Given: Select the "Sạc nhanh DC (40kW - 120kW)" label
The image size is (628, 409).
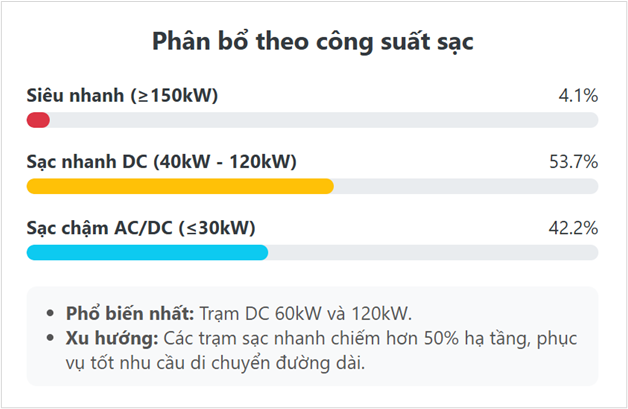Looking at the screenshot, I should (x=161, y=162).
